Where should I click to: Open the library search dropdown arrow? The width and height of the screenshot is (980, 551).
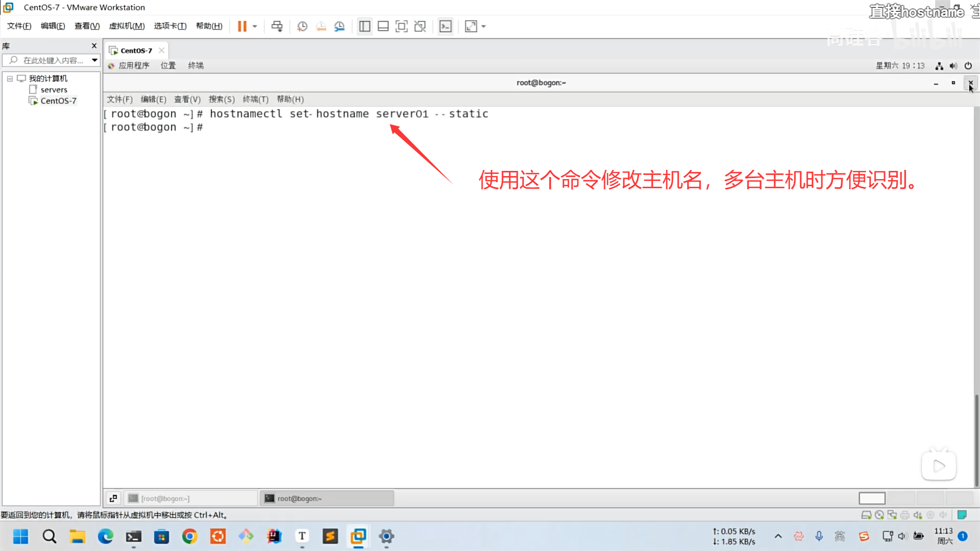(x=94, y=60)
